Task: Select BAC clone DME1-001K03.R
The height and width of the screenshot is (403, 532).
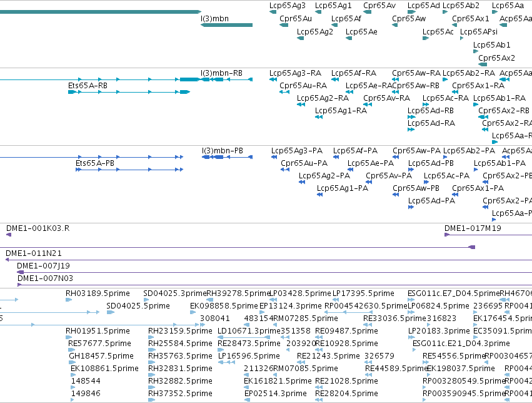Action: (x=38, y=228)
